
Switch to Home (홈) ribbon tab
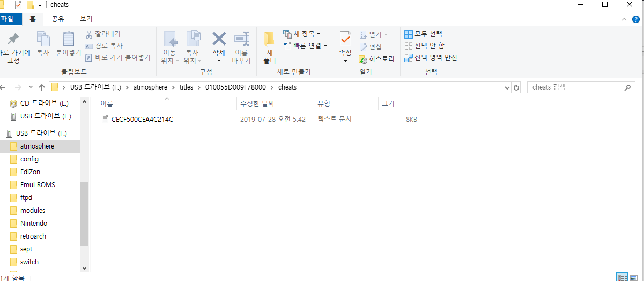(x=33, y=19)
